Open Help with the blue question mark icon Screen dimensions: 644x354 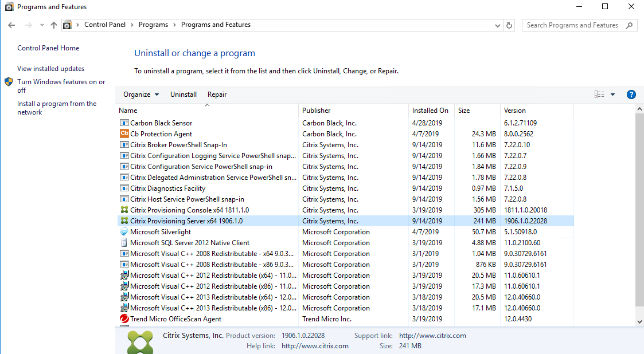631,95
